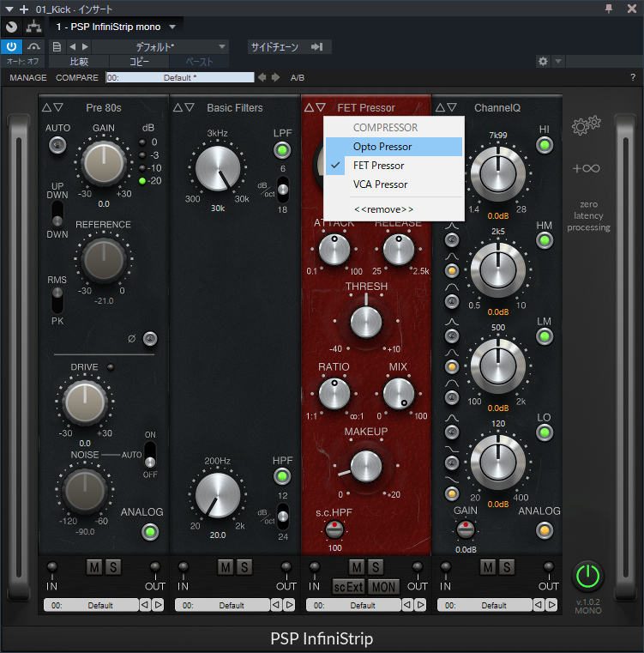Open the デフォルト preset dropdown

point(160,46)
